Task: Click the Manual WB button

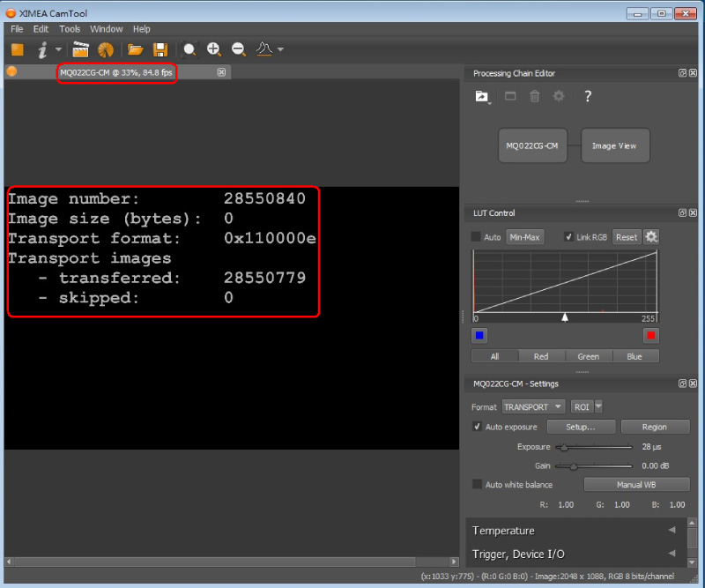Action: pos(636,484)
